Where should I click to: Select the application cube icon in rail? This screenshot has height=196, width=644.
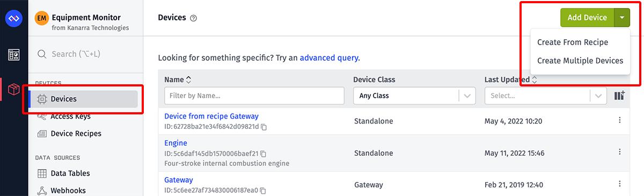tap(13, 89)
